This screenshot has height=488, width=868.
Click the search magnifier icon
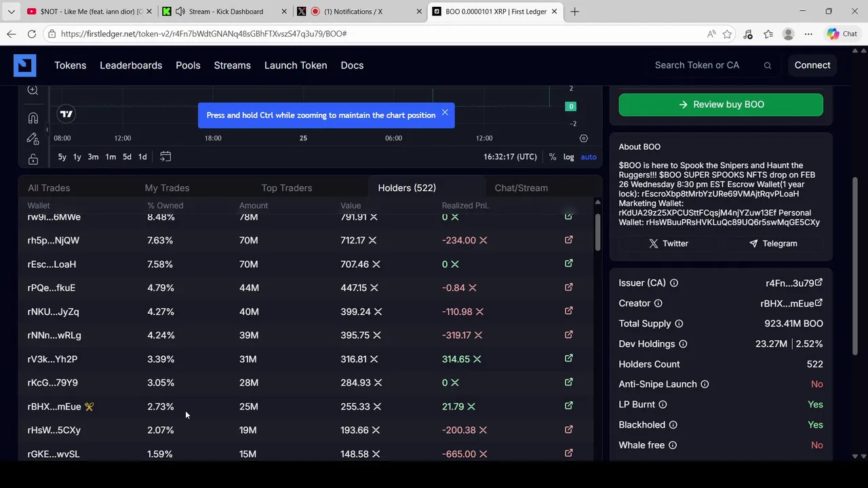click(x=768, y=66)
